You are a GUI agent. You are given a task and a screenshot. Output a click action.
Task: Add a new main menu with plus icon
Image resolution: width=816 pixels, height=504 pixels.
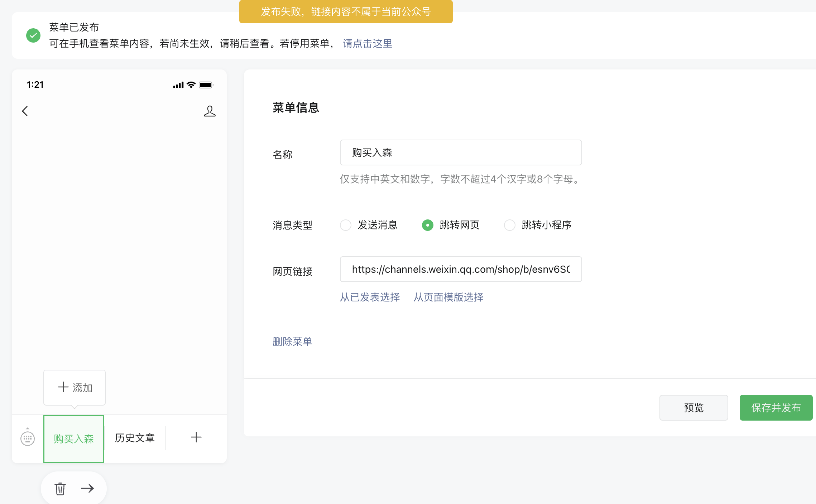[x=196, y=437]
